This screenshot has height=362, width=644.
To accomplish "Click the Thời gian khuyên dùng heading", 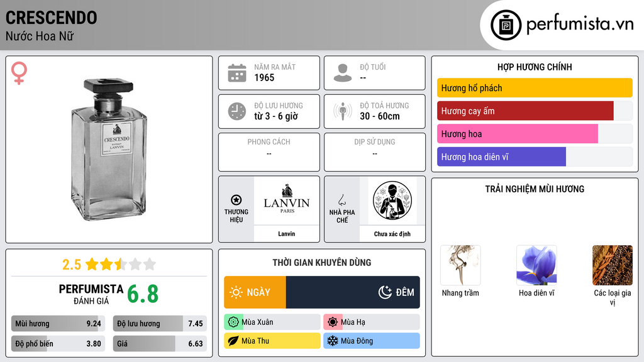I will coord(322,263).
